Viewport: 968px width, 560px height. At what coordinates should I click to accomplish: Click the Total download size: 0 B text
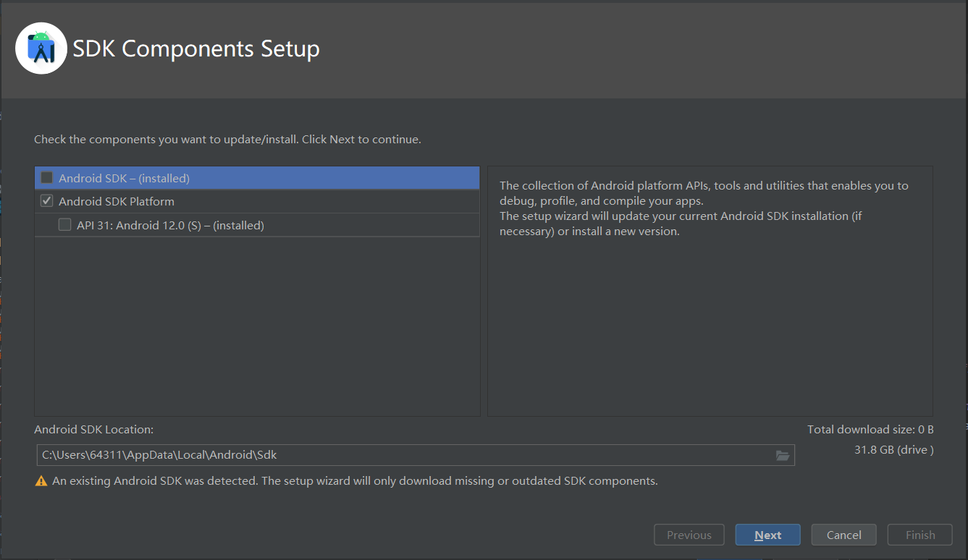(870, 430)
